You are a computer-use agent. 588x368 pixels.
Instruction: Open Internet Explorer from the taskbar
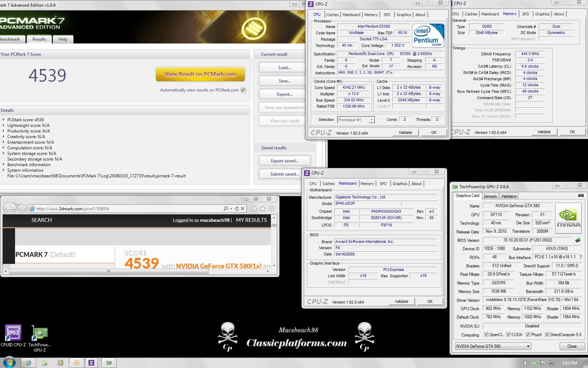point(28,363)
